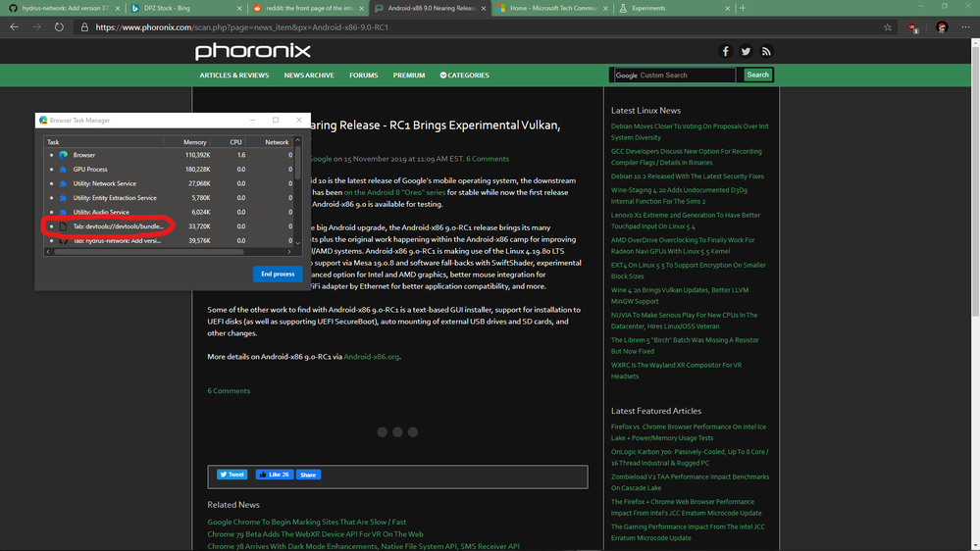Select Utility: Entity Extraction Service row

pos(169,198)
